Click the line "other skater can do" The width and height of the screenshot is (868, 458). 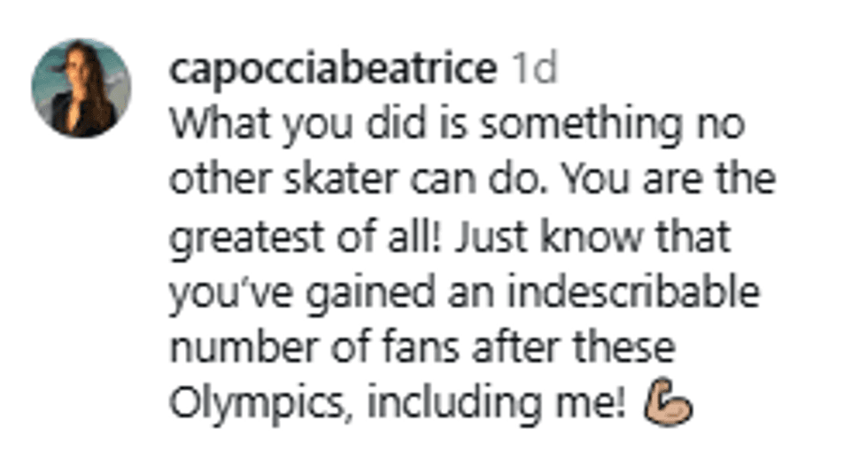click(x=472, y=182)
